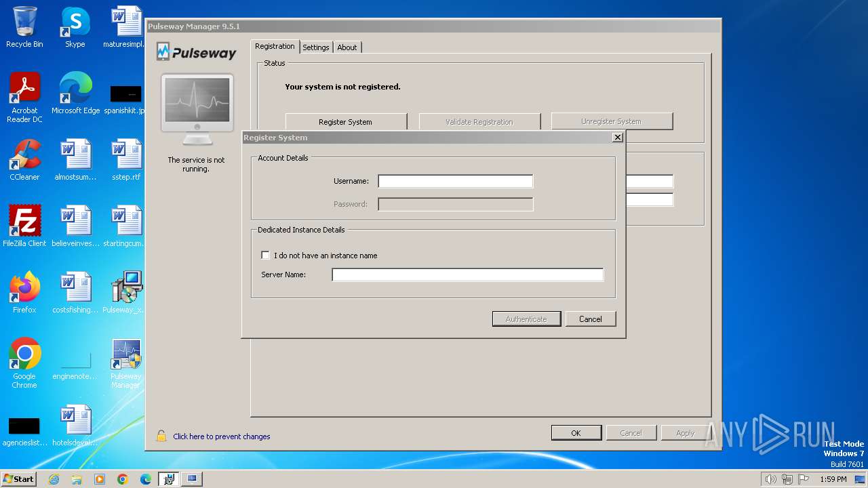
Task: Open the Recycle Bin desktop icon
Action: [24, 27]
